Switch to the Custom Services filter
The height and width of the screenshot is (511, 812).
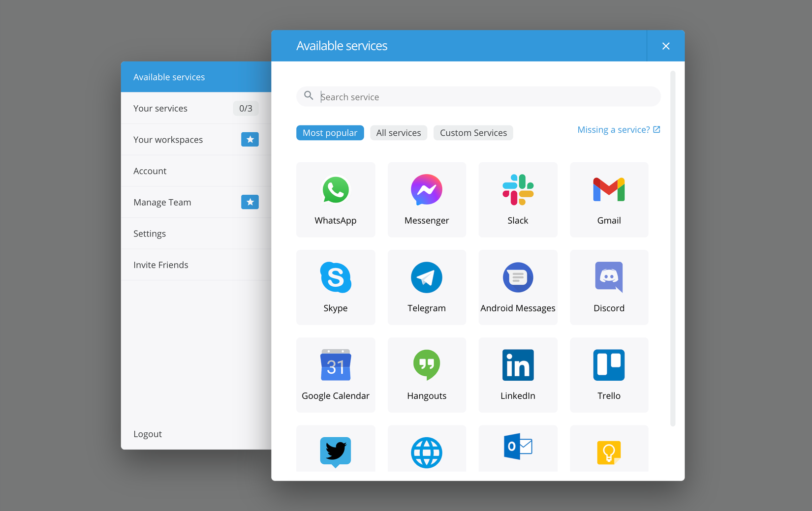(x=473, y=133)
